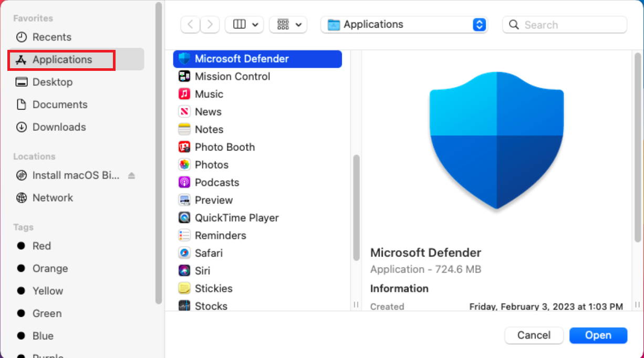
Task: Click the News app icon
Action: point(184,112)
